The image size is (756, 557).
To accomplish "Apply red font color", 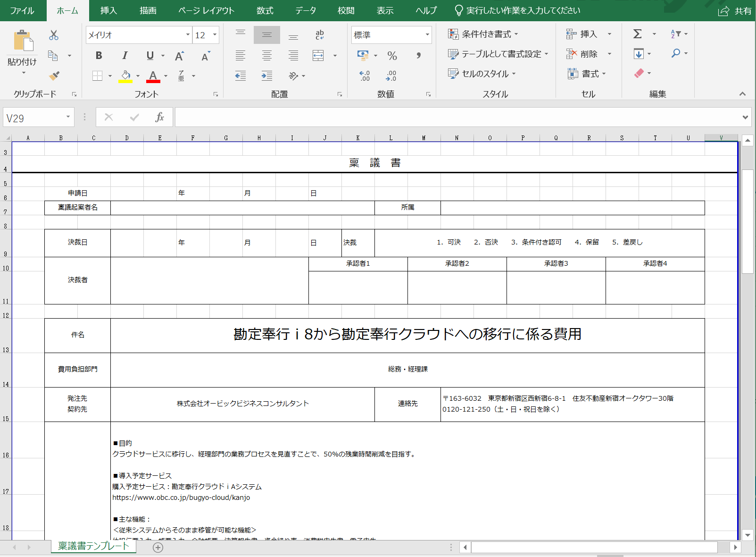I will (153, 76).
